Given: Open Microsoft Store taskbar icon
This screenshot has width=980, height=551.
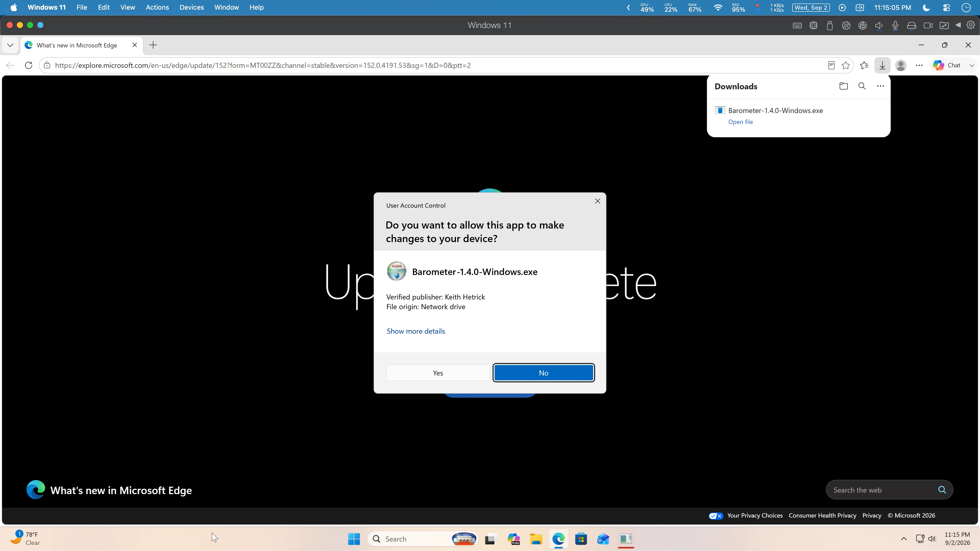Looking at the screenshot, I should [581, 539].
